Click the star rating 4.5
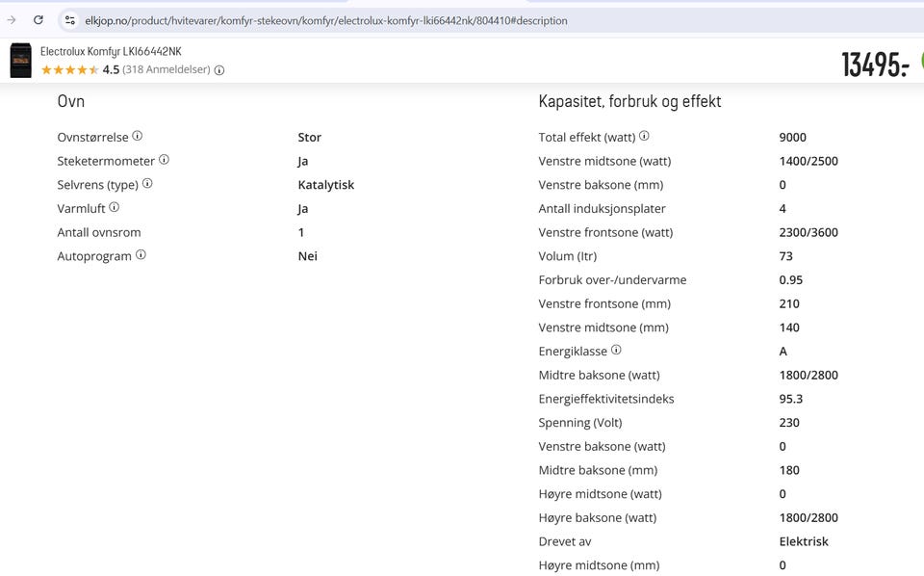The height and width of the screenshot is (576, 924). tap(80, 69)
